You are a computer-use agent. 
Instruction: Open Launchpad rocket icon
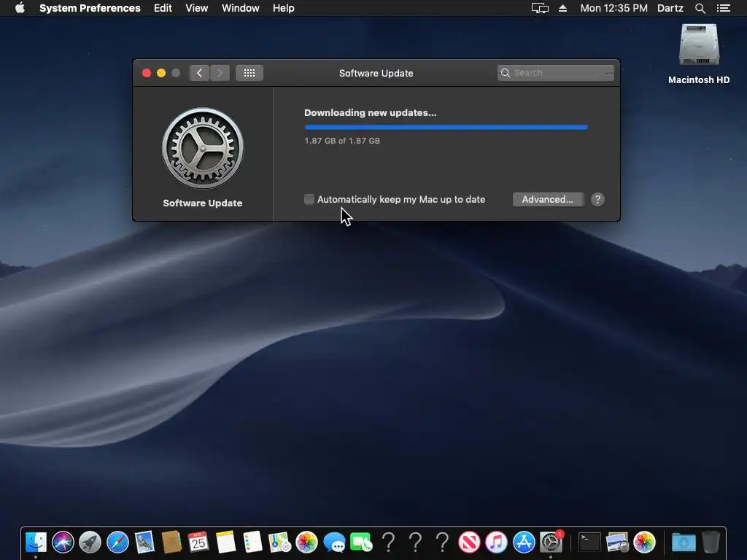[90, 542]
